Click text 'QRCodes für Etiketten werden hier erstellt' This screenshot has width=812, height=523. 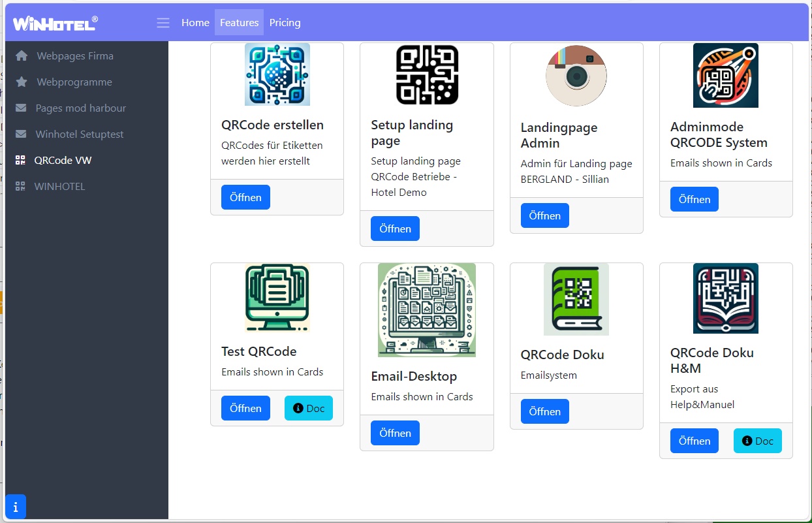pyautogui.click(x=272, y=153)
